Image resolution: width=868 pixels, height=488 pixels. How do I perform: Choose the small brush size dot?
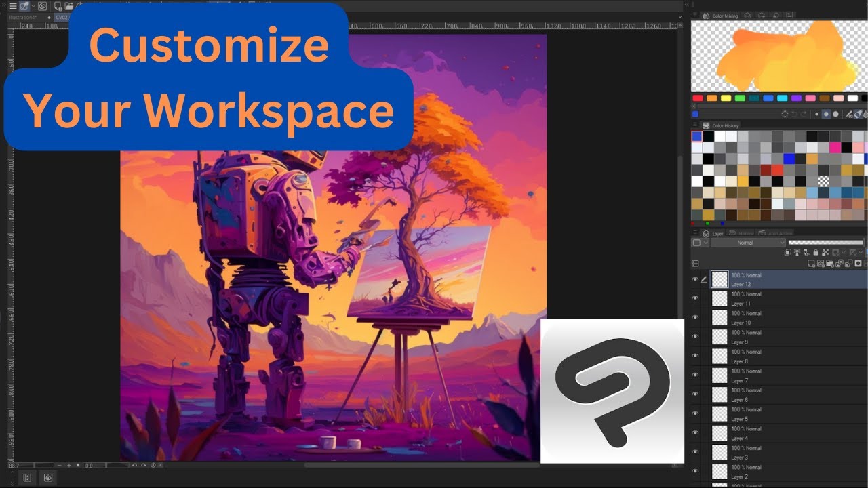click(x=816, y=114)
